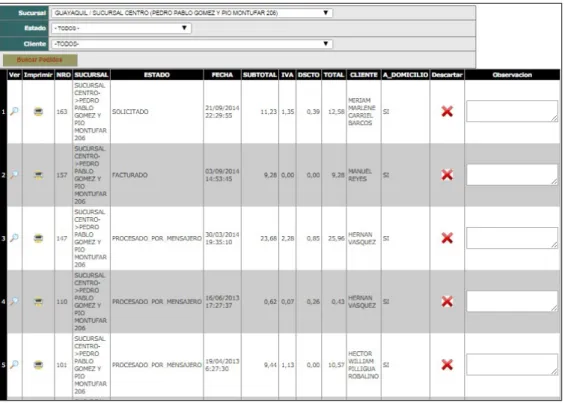This screenshot has height=403, width=565.
Task: Click order number 163
Action: [62, 112]
